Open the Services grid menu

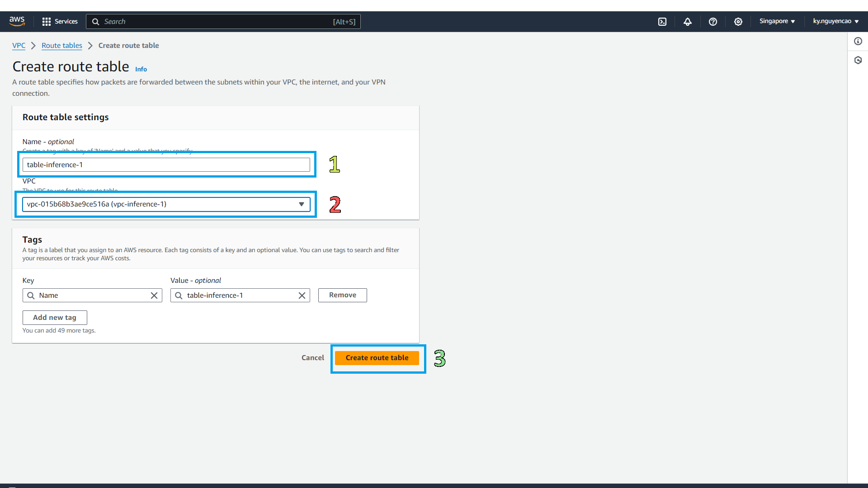coord(46,22)
